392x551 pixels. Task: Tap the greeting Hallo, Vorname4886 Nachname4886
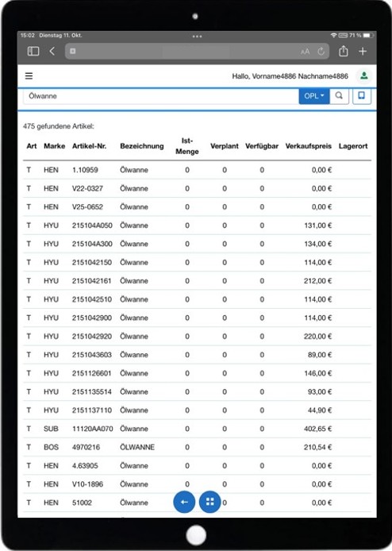pos(290,76)
